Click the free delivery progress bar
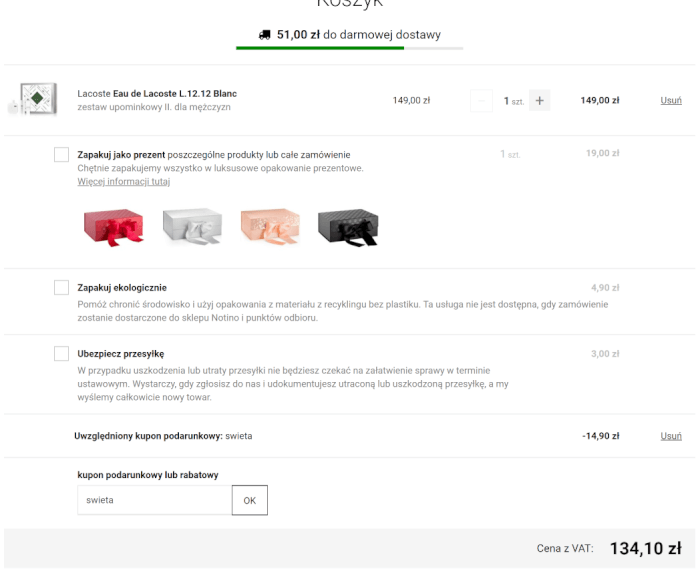The height and width of the screenshot is (573, 700). tap(349, 48)
